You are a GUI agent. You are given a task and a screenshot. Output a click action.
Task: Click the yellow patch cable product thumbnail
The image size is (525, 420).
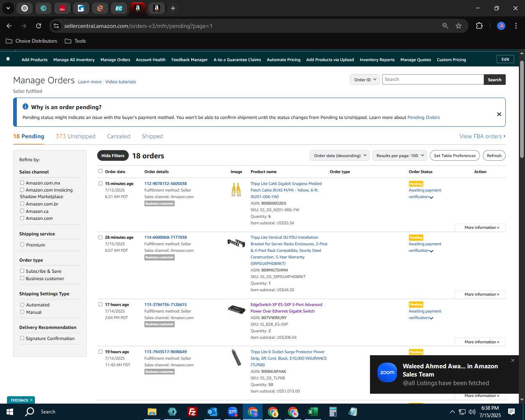[236, 189]
